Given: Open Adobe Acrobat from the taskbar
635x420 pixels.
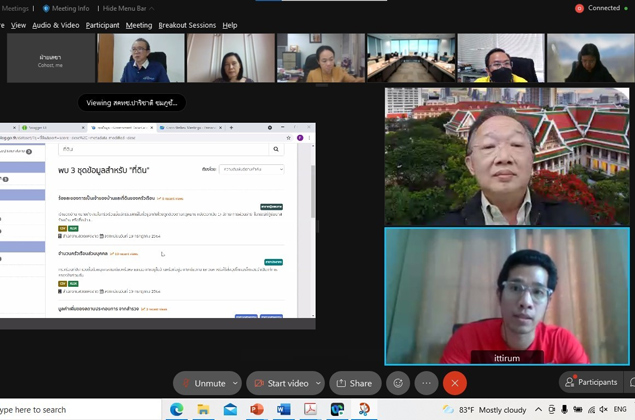Looking at the screenshot, I should 310,409.
